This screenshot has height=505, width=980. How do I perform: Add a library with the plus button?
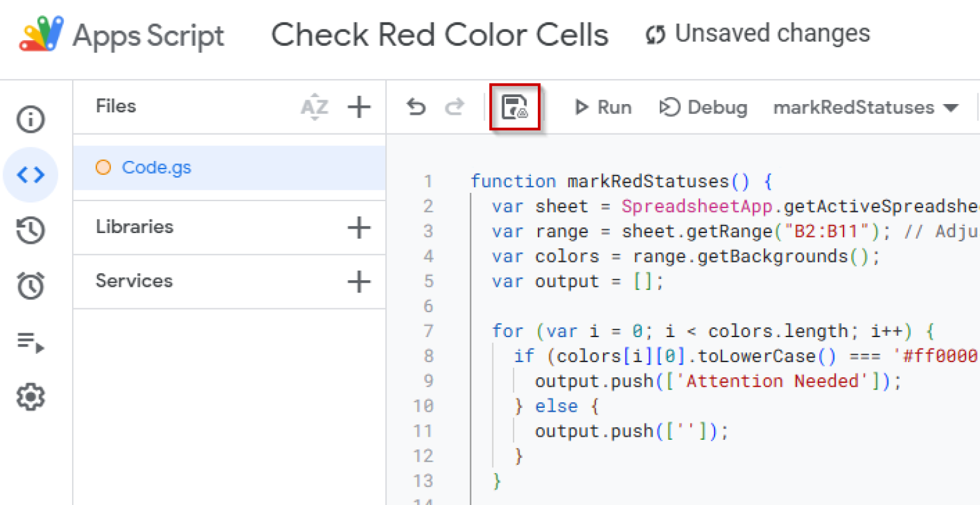359,227
